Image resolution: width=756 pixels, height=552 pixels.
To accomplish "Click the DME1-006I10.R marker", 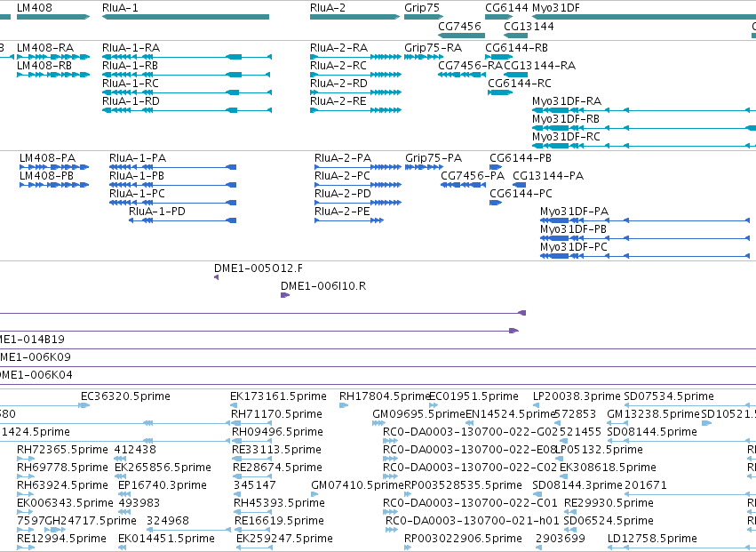I will [x=285, y=295].
